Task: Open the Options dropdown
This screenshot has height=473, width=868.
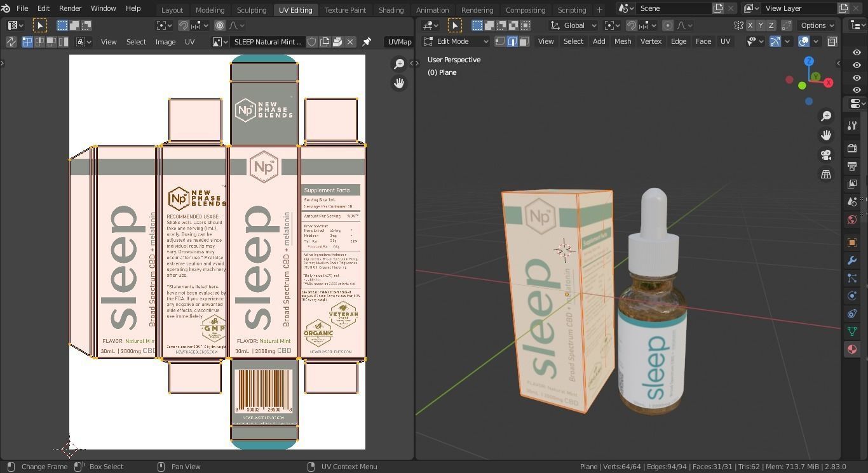Action: click(817, 25)
